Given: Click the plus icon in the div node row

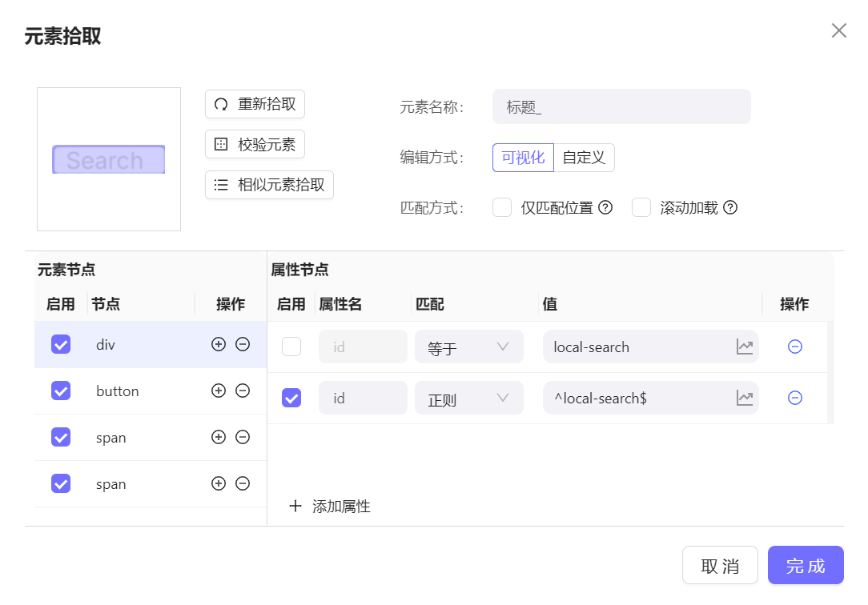Looking at the screenshot, I should [218, 344].
